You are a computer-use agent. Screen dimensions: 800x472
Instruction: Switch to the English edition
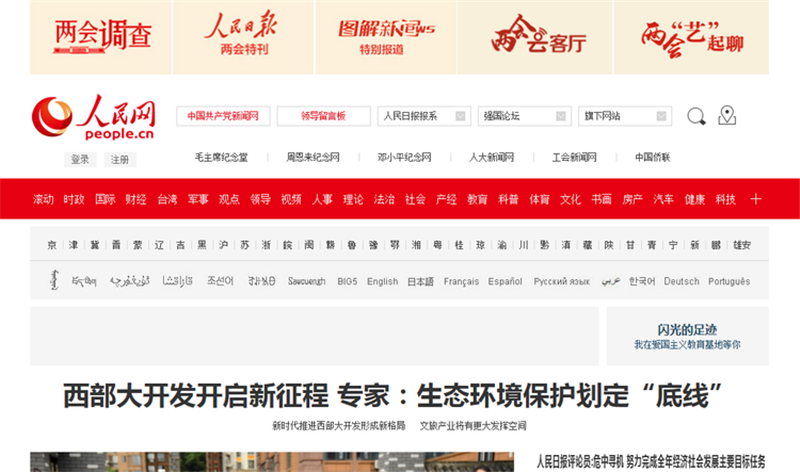(x=382, y=281)
